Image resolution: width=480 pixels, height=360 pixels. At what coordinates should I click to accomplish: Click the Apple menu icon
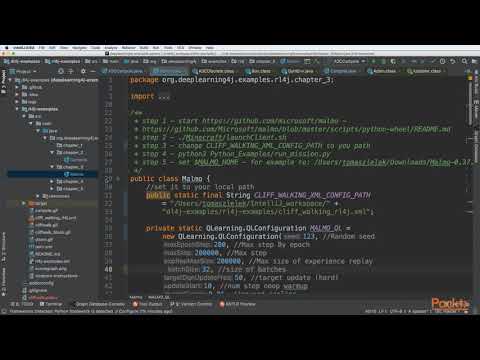coord(6,48)
